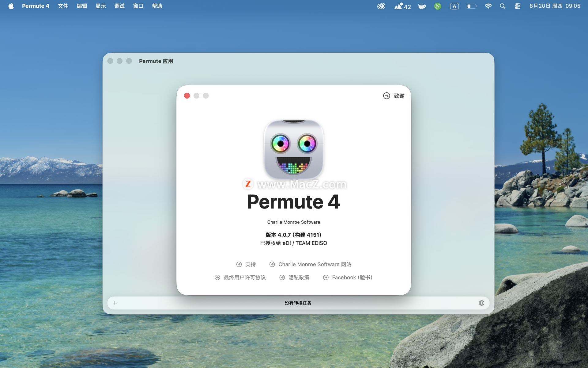Click the lifebuoy help icon in Permute window

tap(481, 303)
